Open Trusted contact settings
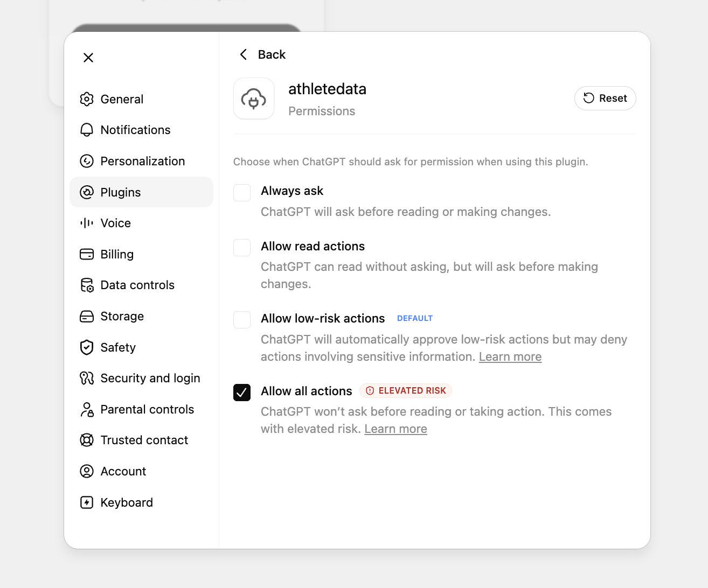Viewport: 708px width, 588px height. (x=142, y=440)
